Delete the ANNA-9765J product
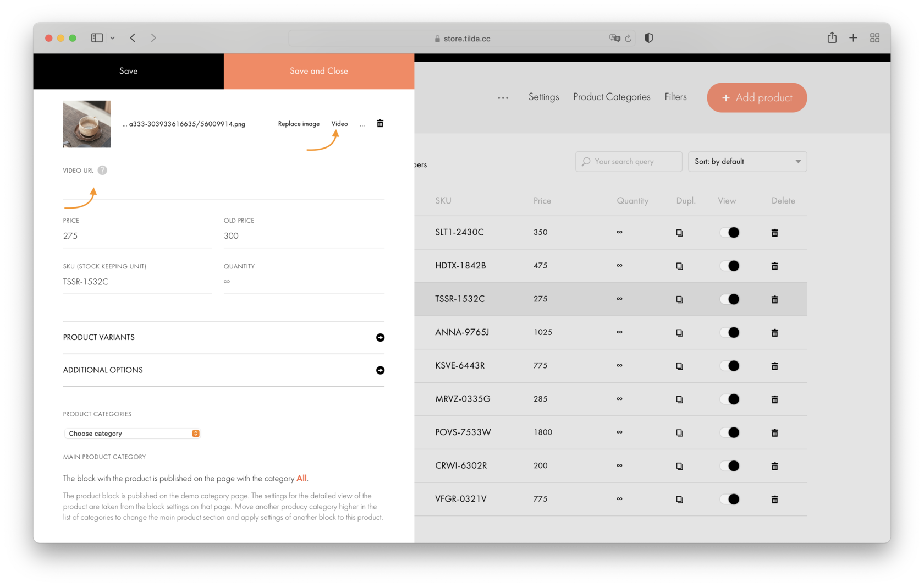This screenshot has height=587, width=924. click(775, 333)
